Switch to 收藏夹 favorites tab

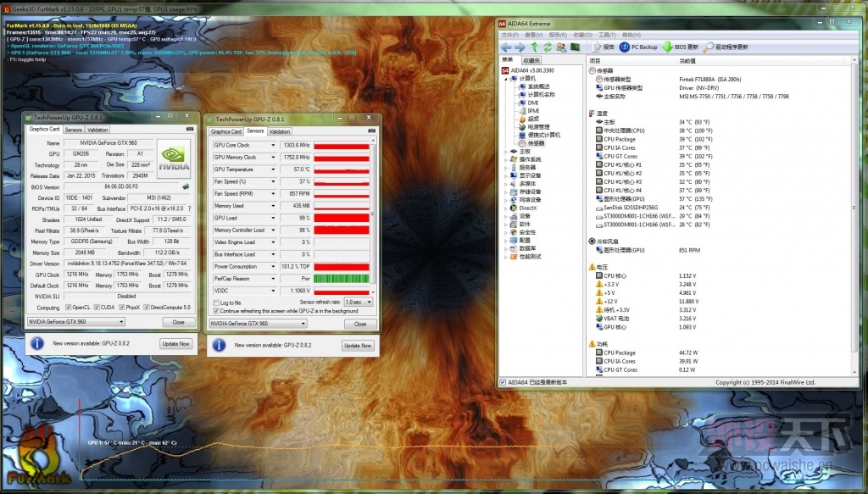pos(531,60)
